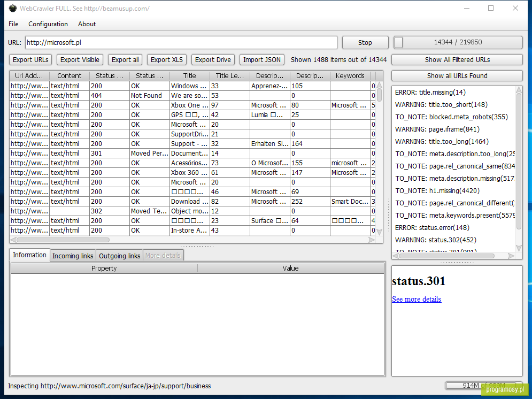Click results table horizontal scrollbar thumb
This screenshot has height=399, width=532.
63,240
